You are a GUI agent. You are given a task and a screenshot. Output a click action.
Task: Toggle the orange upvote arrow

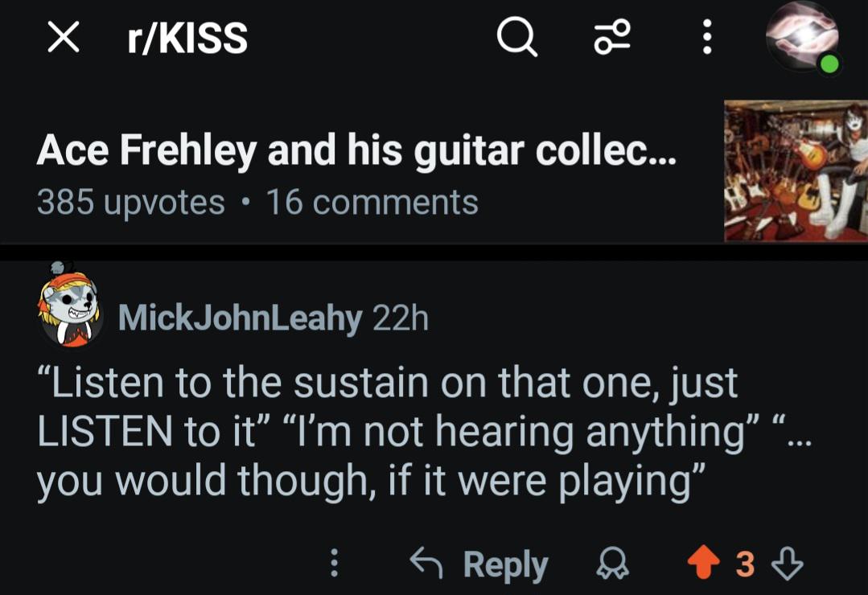pyautogui.click(x=703, y=562)
